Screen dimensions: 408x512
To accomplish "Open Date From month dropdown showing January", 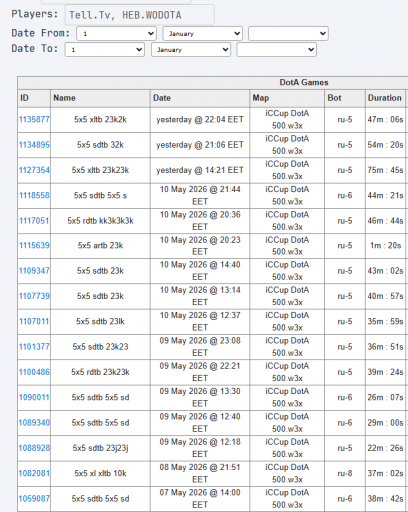I will (x=202, y=34).
